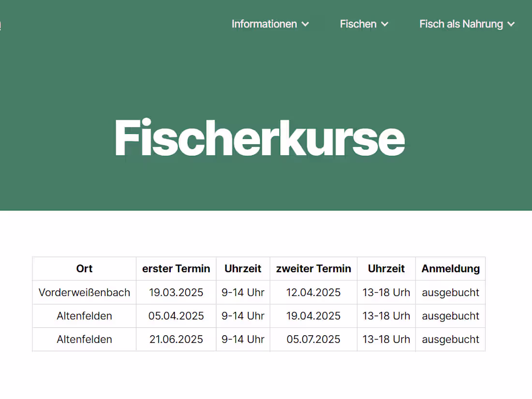Click the zweiter Termin column header
532x399 pixels.
coord(313,269)
